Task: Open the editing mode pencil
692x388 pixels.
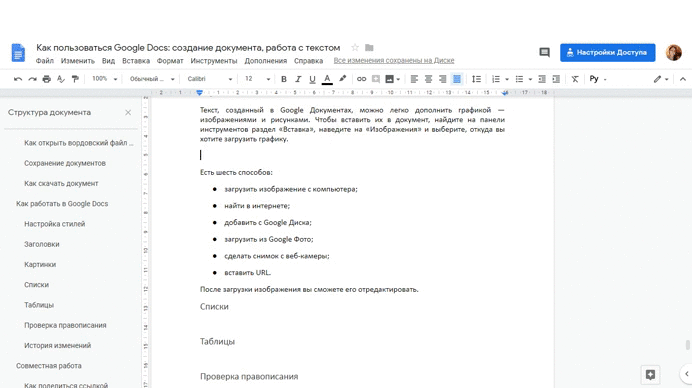Action: pyautogui.click(x=658, y=79)
